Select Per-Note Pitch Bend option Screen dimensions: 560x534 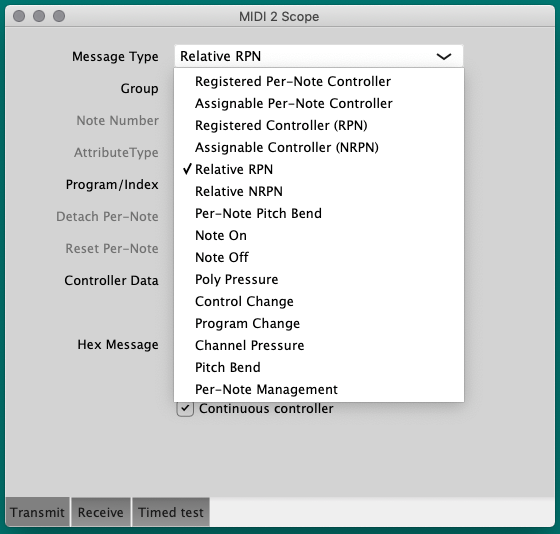point(319,214)
